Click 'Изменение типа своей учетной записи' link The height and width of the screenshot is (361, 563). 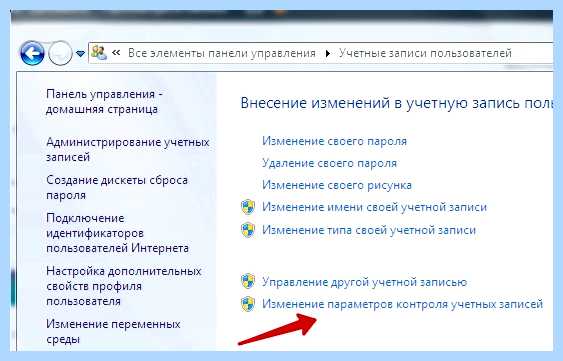tap(369, 230)
